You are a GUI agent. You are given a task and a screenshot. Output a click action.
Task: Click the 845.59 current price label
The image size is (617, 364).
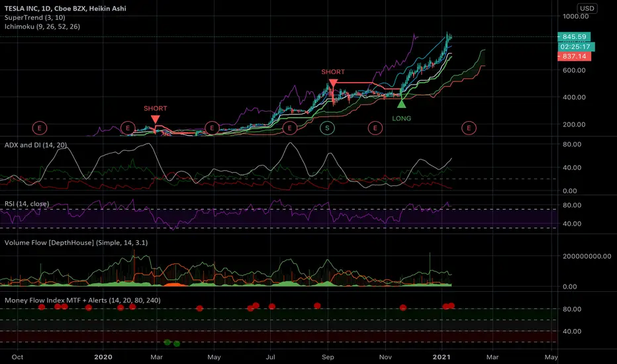tap(574, 36)
